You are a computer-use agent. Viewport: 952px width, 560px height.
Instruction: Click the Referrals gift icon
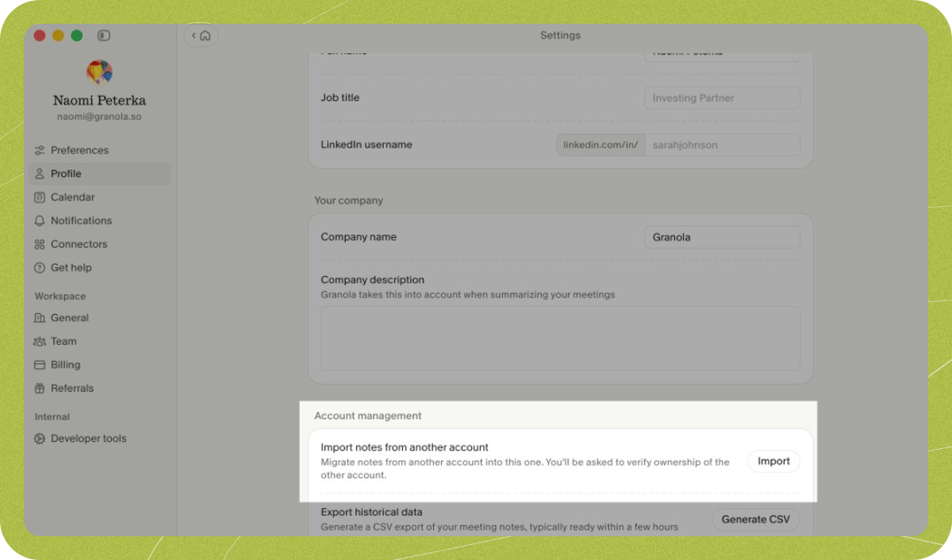(40, 389)
